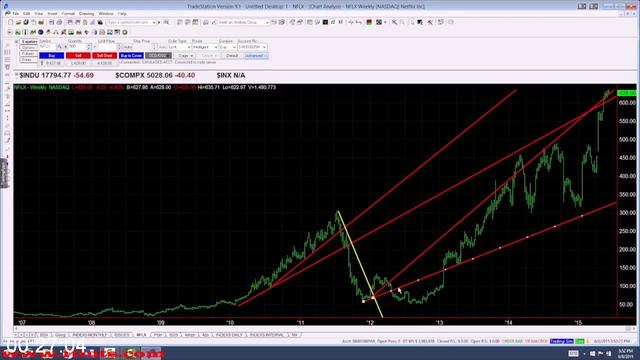Open the Drawing menu
Screen dimensions: 640x360
pos(87,13)
